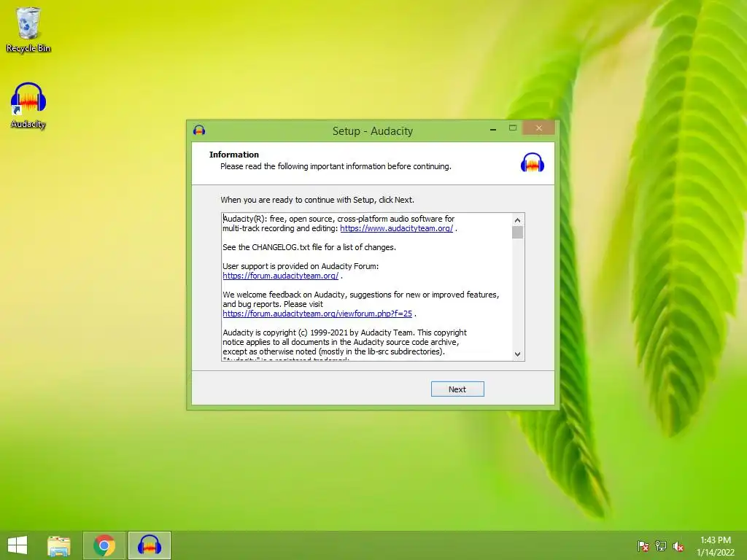
Task: Click the information box scrollbar thumb
Action: coord(518,233)
